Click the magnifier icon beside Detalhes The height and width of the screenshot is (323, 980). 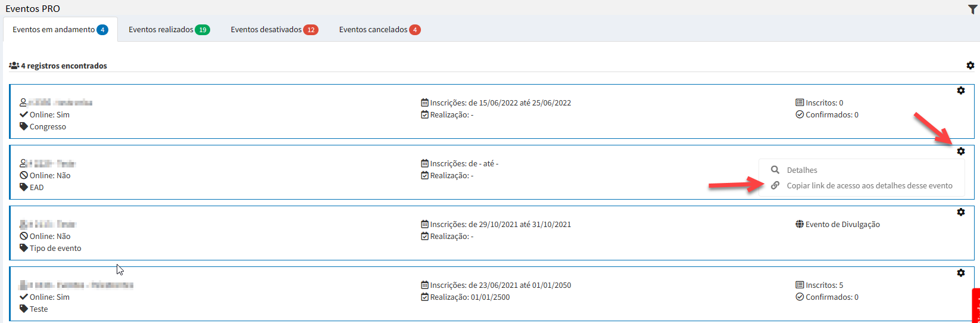pyautogui.click(x=775, y=170)
